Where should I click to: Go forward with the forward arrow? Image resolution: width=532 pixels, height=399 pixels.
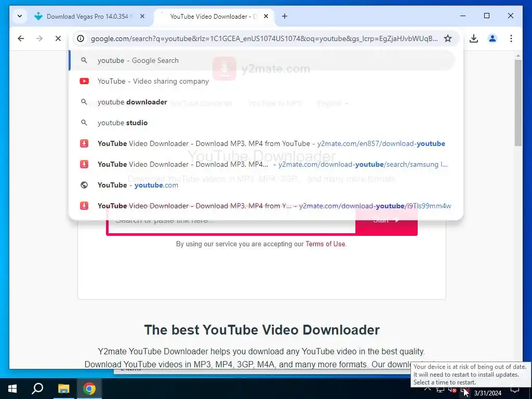click(x=39, y=38)
